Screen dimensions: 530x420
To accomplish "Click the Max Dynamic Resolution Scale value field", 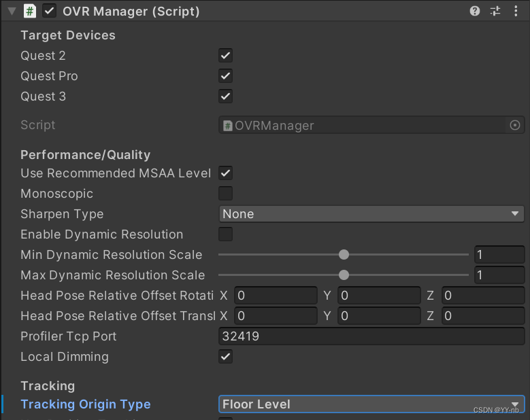I will click(499, 275).
